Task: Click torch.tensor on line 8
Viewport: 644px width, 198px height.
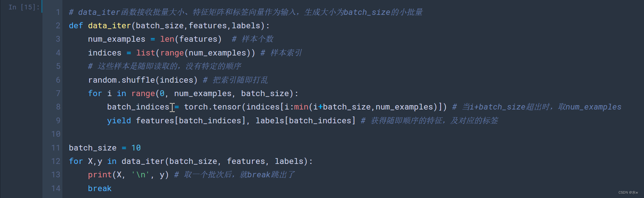Action: pos(212,107)
